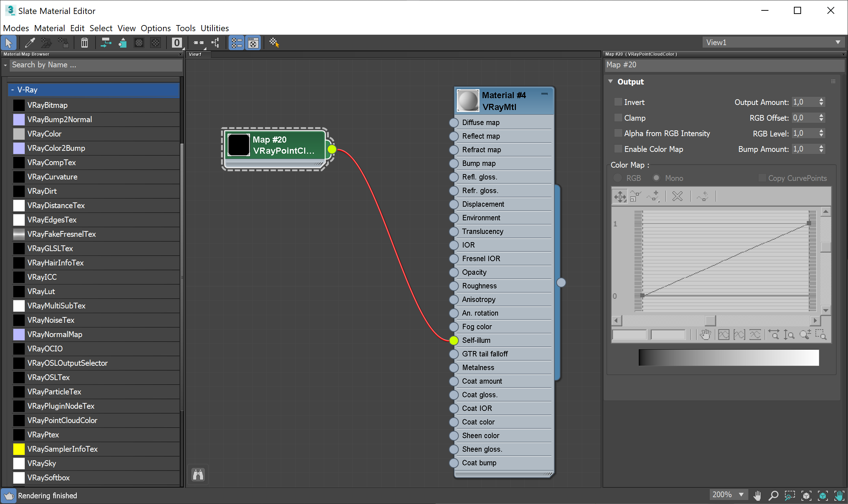Activate the Delete point X tool
This screenshot has width=848, height=504.
(x=677, y=196)
